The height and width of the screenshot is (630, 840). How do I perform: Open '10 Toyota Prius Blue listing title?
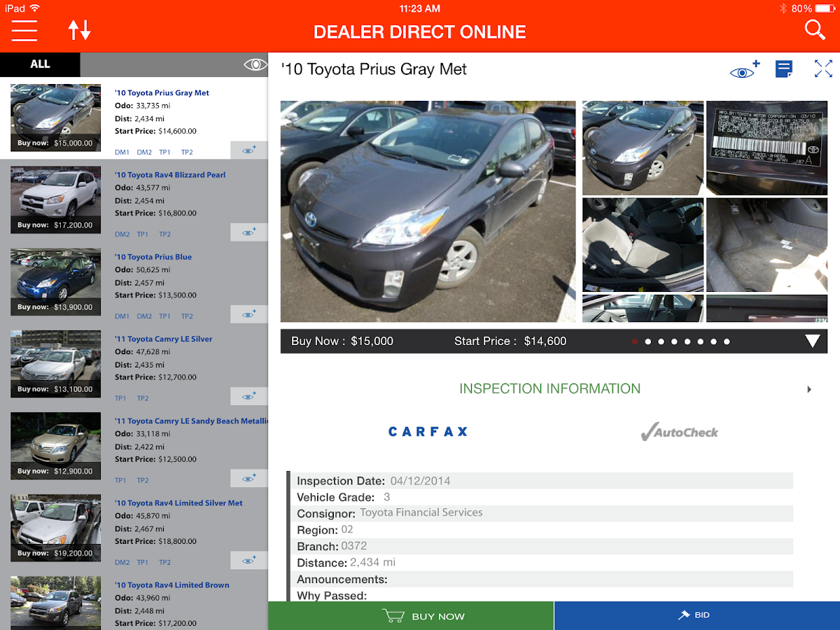tap(153, 257)
